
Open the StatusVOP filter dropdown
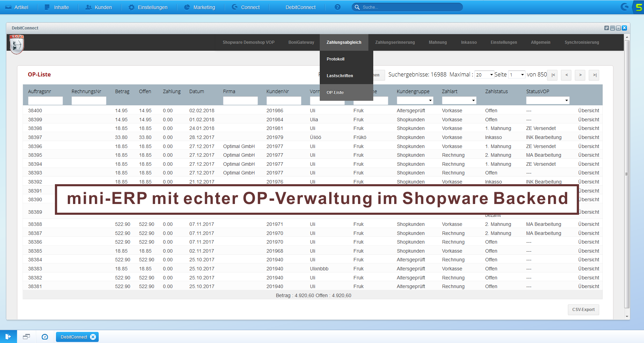(x=548, y=100)
